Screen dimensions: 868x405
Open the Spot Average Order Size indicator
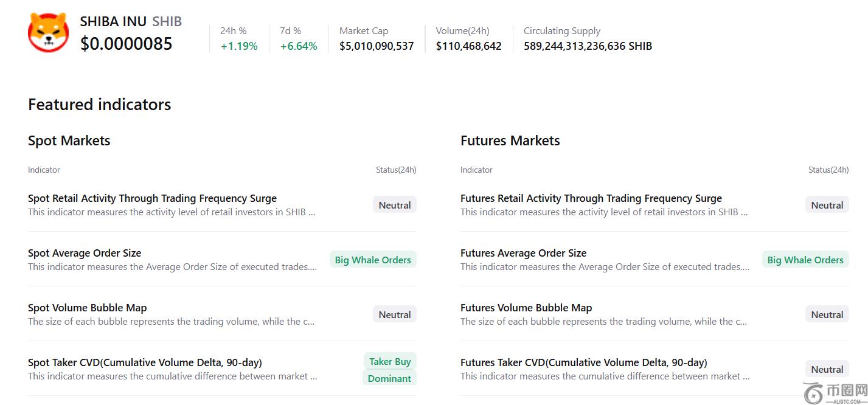(85, 253)
